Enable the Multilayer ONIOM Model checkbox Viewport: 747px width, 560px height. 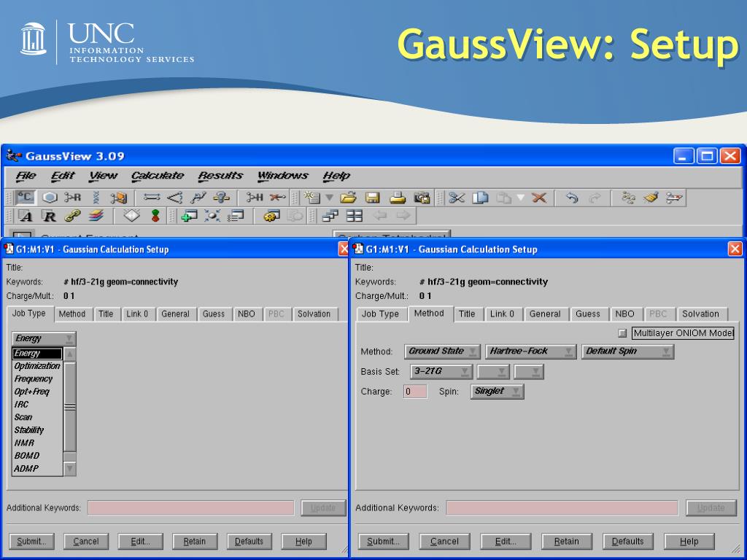tap(622, 332)
